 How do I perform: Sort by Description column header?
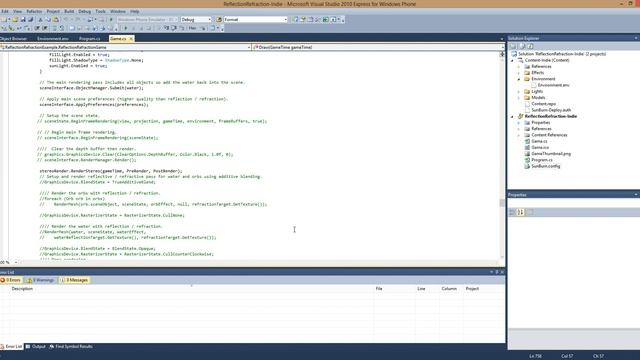point(22,289)
